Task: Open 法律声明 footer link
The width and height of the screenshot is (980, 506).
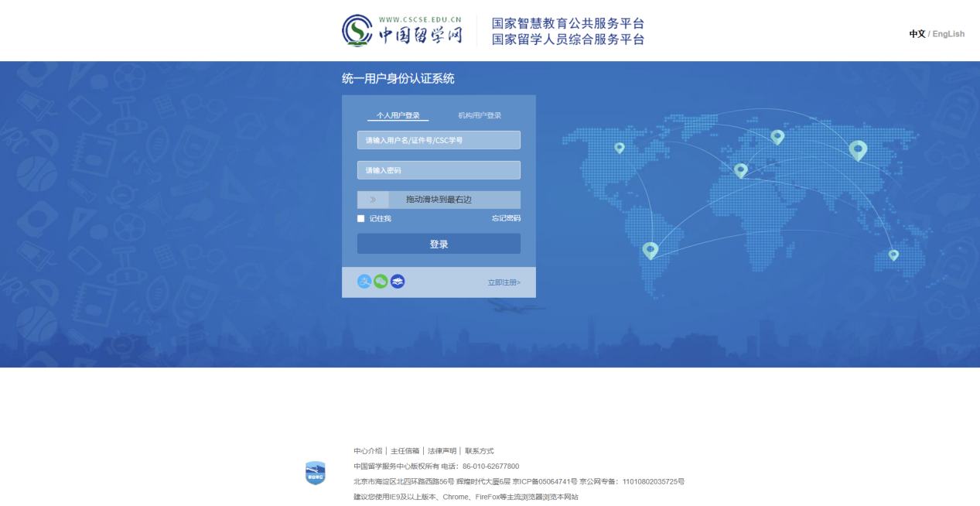Action: [x=442, y=451]
